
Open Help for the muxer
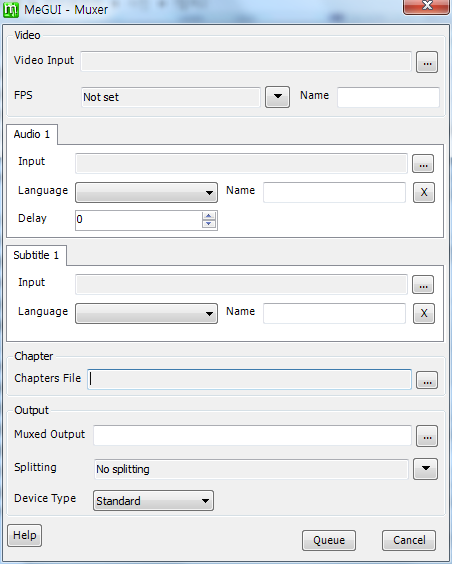click(24, 535)
